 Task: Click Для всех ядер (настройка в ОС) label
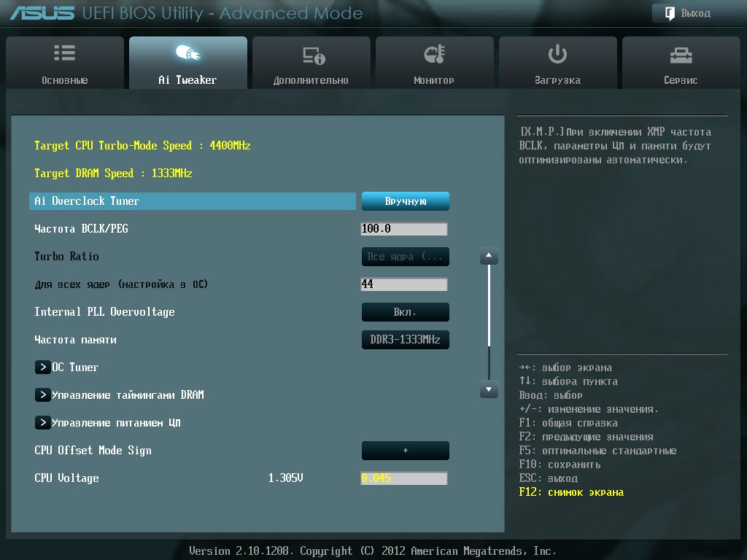click(x=122, y=284)
